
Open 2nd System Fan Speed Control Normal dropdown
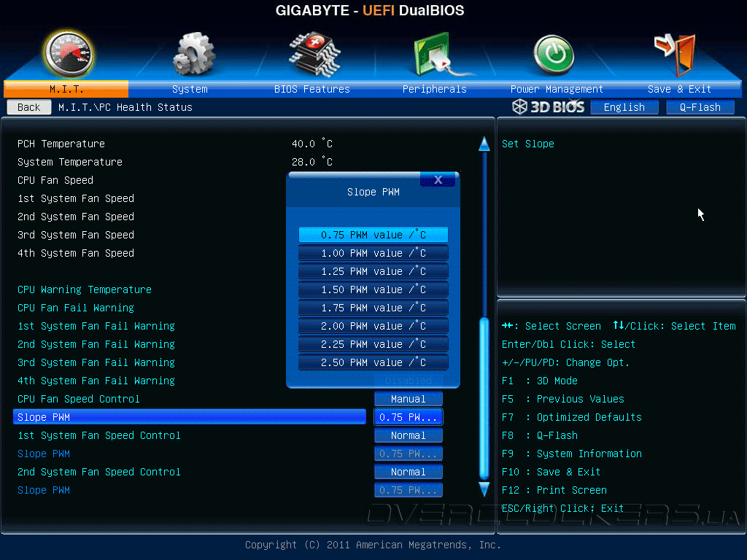click(409, 472)
